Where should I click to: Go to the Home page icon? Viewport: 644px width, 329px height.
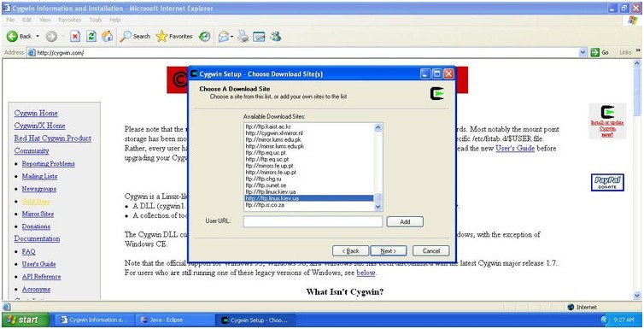[x=108, y=37]
